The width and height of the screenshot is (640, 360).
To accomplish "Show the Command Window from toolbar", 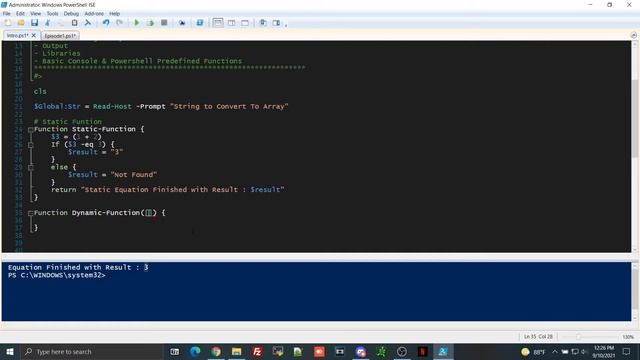I will pyautogui.click(x=263, y=23).
